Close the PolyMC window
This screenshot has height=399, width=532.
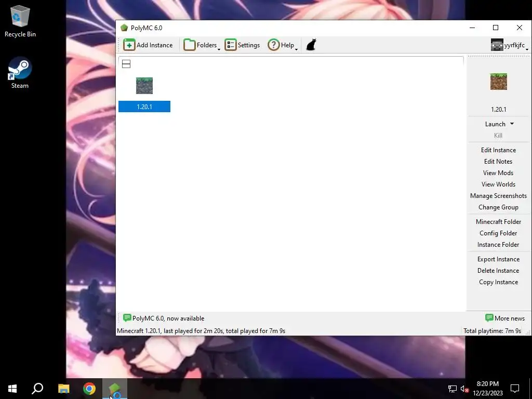coord(520,28)
